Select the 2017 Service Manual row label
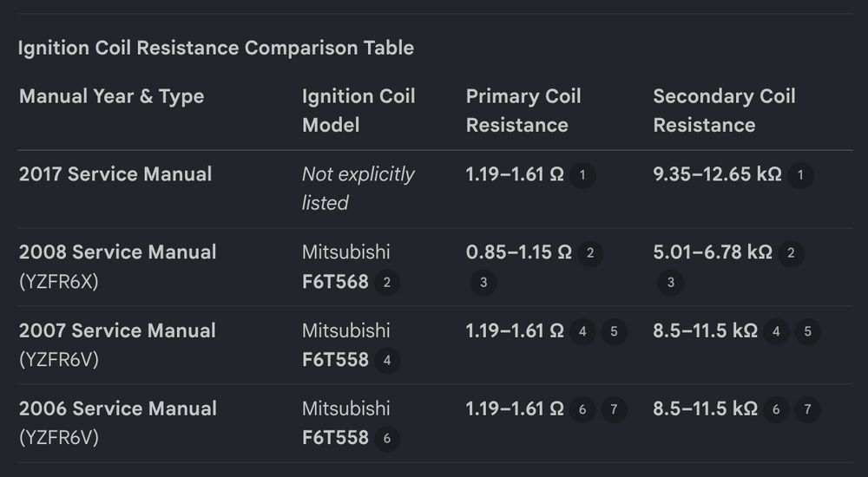This screenshot has height=477, width=868. click(115, 174)
